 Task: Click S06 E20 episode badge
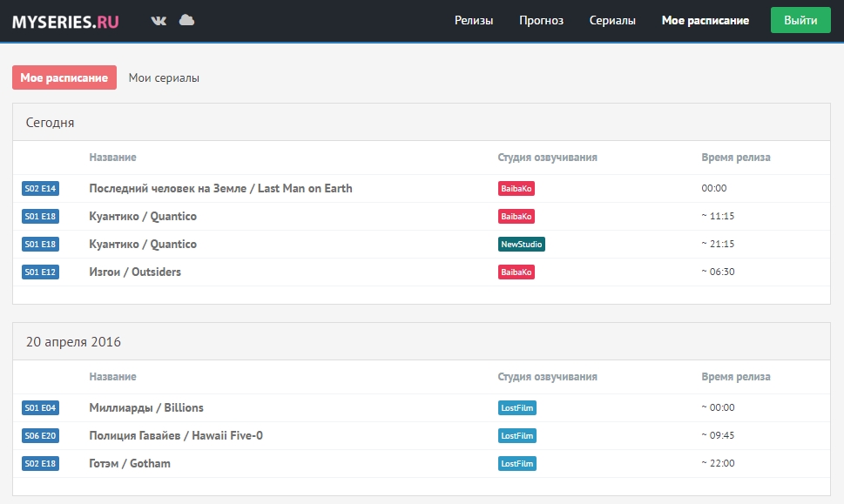coord(40,436)
